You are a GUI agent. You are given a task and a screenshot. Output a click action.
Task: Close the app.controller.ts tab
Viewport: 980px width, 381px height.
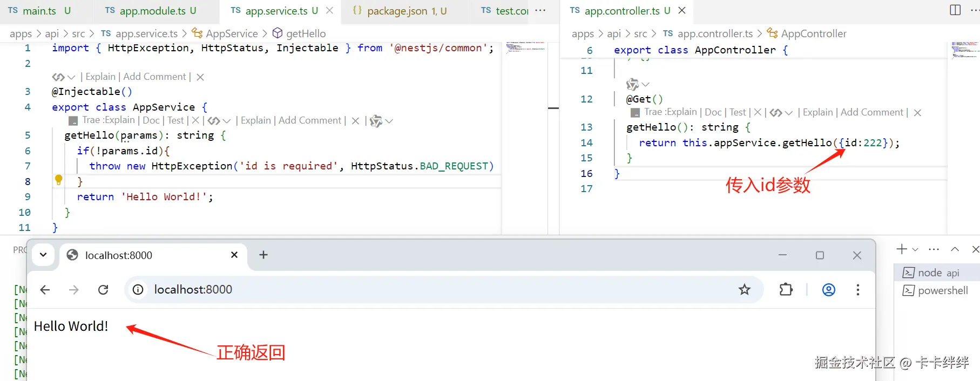click(682, 11)
